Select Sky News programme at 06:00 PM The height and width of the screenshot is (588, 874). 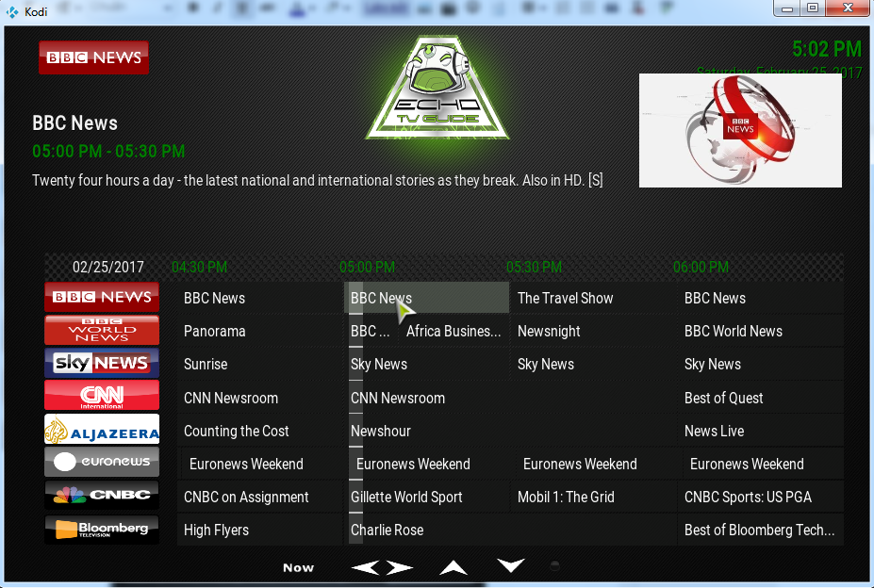pyautogui.click(x=760, y=364)
